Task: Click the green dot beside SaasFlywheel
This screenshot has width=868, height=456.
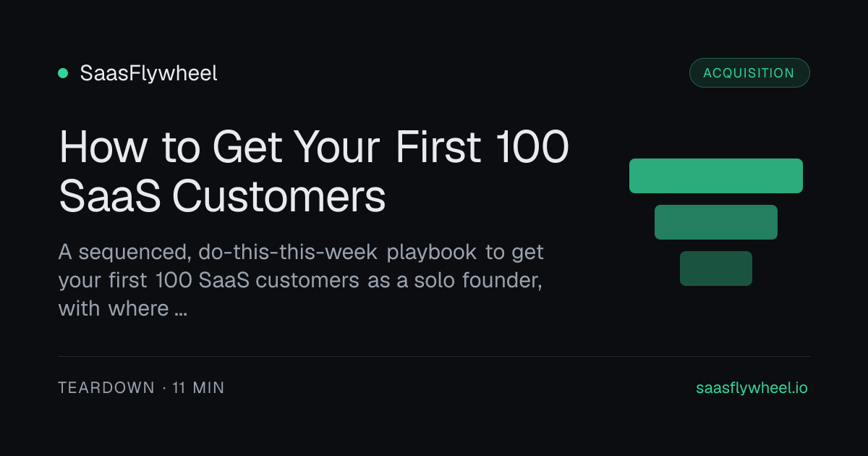Action: coord(63,73)
